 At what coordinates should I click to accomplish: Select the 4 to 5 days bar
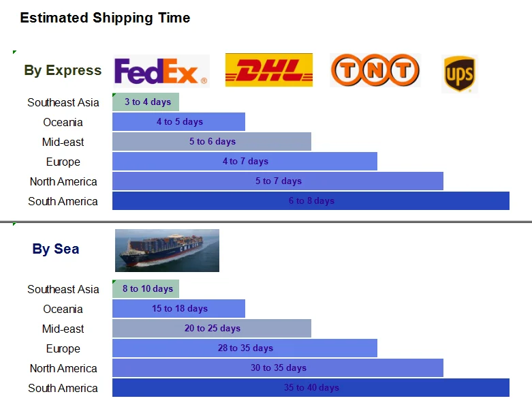click(x=178, y=122)
